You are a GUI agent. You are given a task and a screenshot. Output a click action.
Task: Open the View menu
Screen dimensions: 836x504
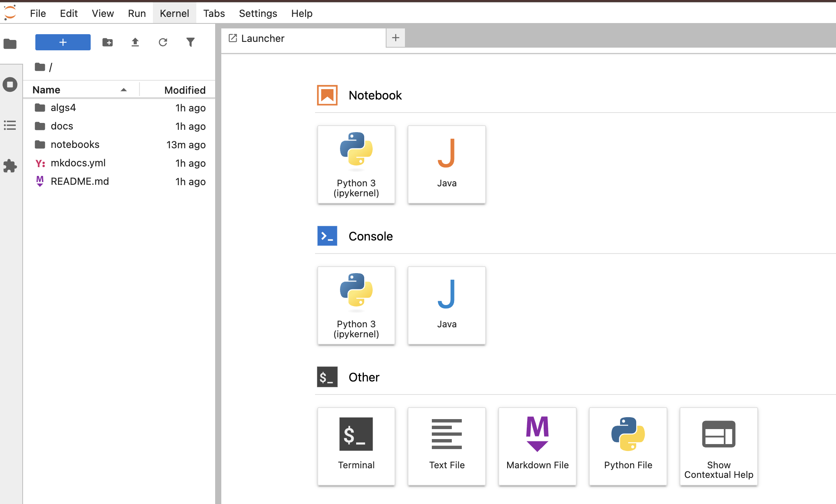pos(103,13)
